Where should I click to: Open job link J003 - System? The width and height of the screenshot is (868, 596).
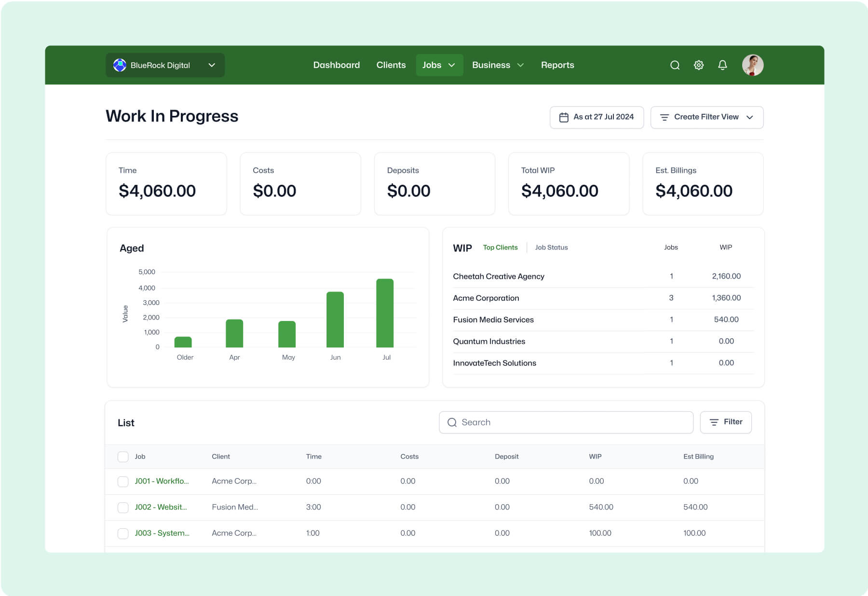click(x=162, y=533)
